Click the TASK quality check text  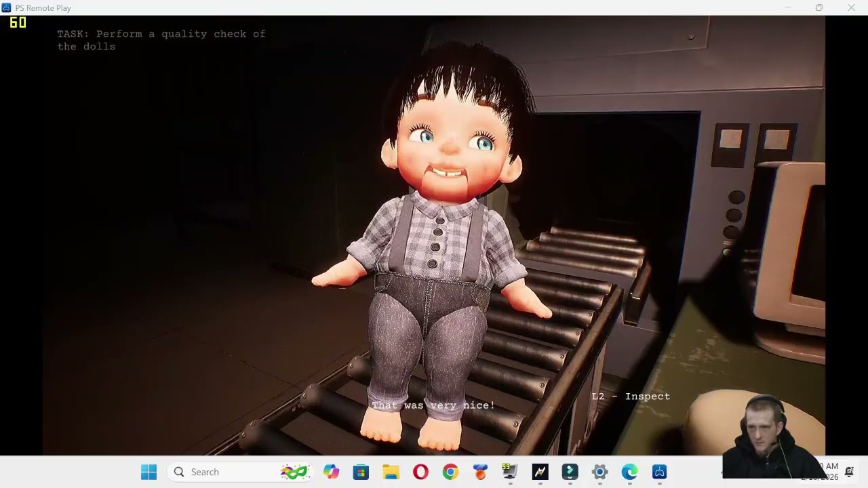point(161,40)
